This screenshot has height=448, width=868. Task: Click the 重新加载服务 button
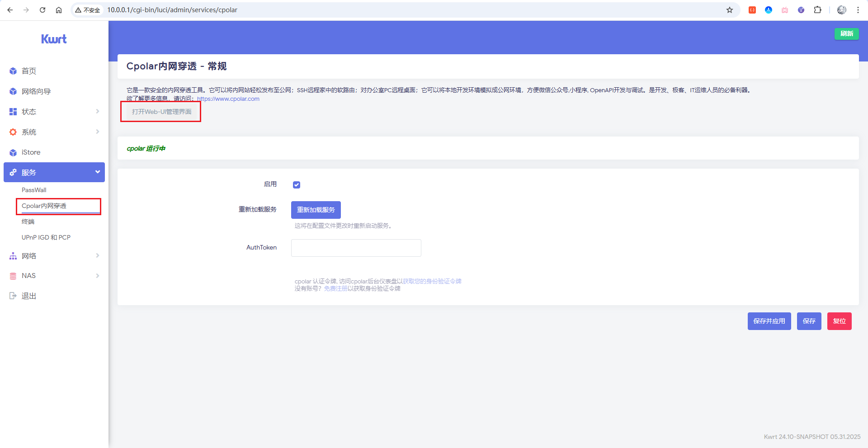tap(316, 210)
